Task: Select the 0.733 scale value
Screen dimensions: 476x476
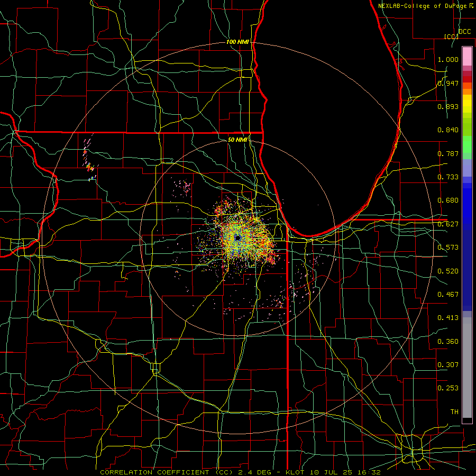Action: [x=448, y=177]
